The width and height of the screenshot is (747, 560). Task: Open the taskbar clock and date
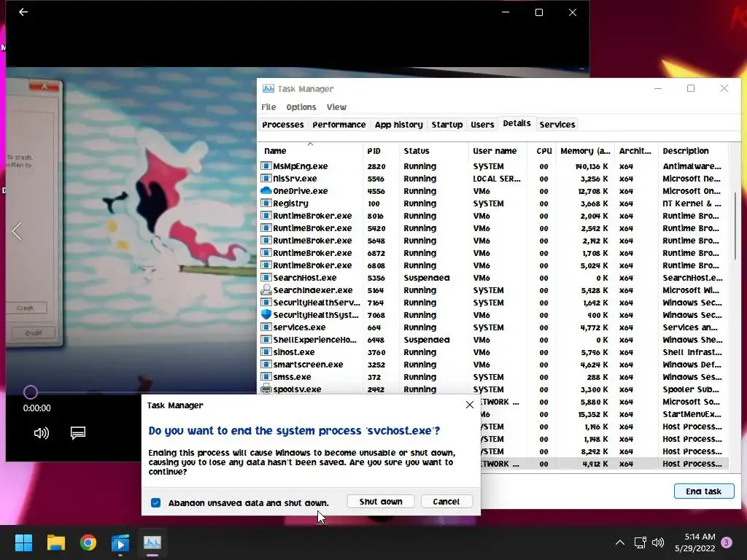click(x=695, y=542)
